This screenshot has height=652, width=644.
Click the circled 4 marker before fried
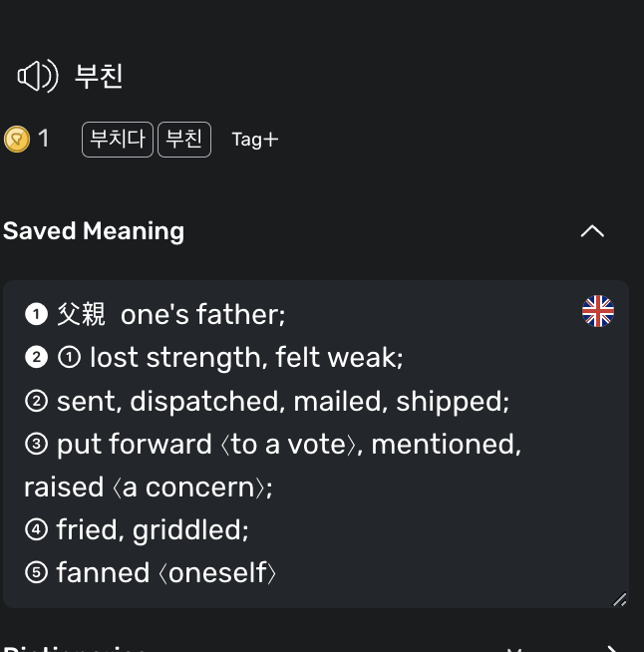pos(36,529)
